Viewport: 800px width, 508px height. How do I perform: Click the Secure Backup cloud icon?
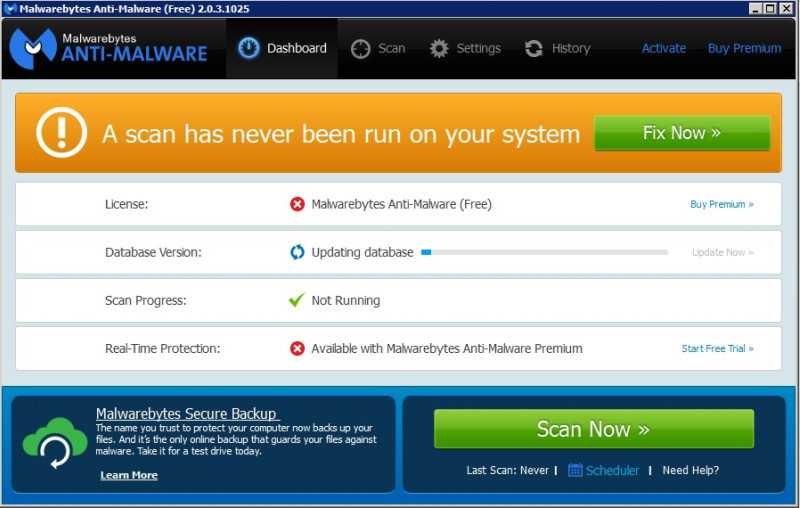tap(55, 443)
